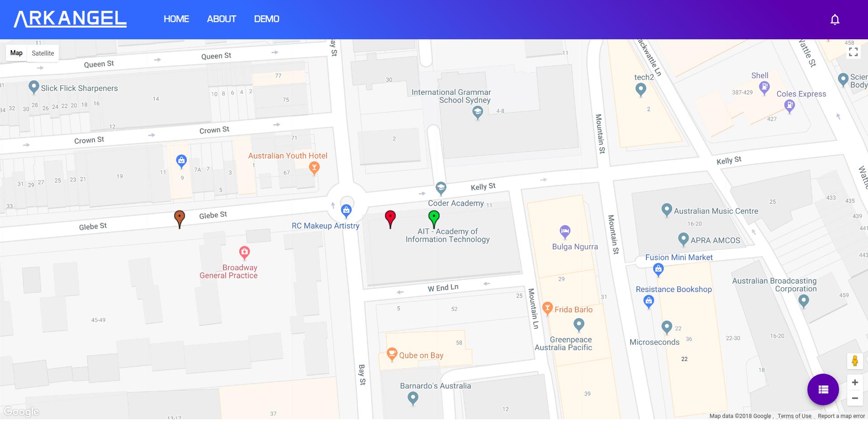
Task: Click the AIT Academy of Information Technology label
Action: coord(447,235)
